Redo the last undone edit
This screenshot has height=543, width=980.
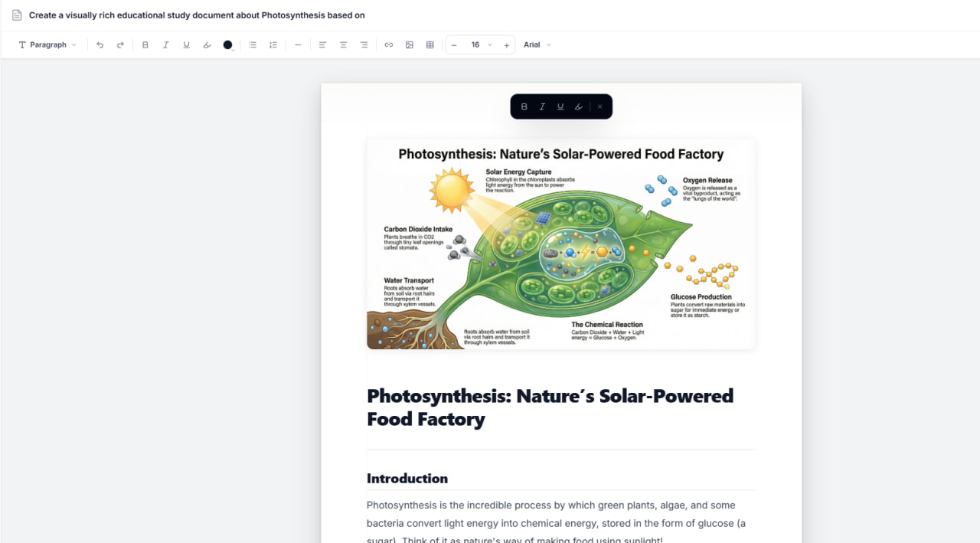pos(120,45)
